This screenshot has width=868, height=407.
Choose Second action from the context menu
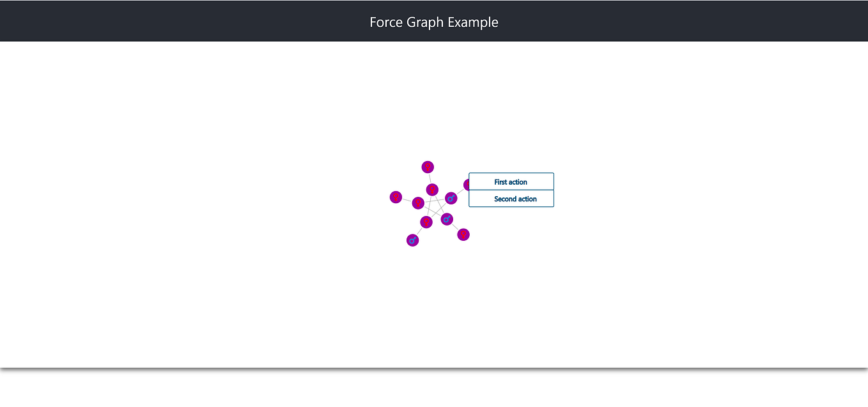coord(511,199)
